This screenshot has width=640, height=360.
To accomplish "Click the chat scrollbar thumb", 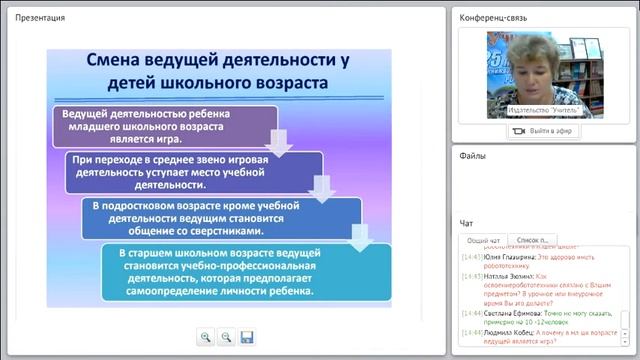I will click(x=624, y=320).
